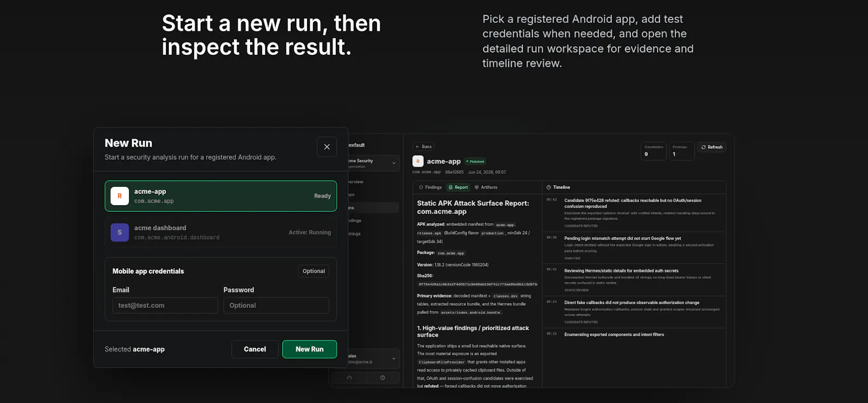Click the New Run dialog title

tap(129, 143)
